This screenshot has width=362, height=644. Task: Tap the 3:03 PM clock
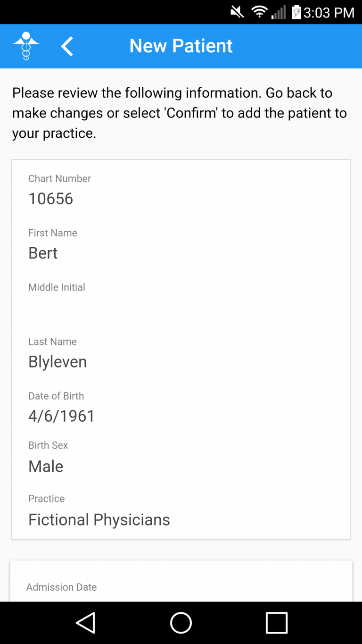(329, 12)
